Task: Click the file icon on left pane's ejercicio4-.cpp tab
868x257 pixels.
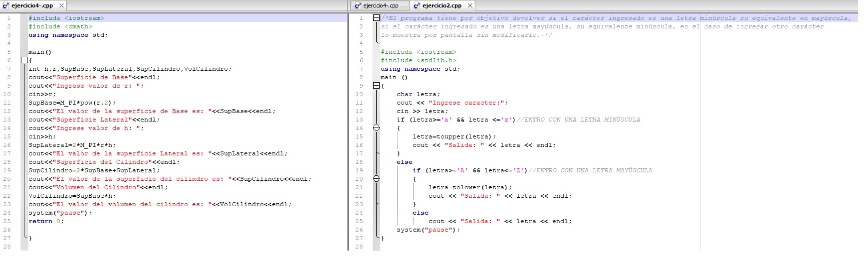Action: [x=6, y=6]
